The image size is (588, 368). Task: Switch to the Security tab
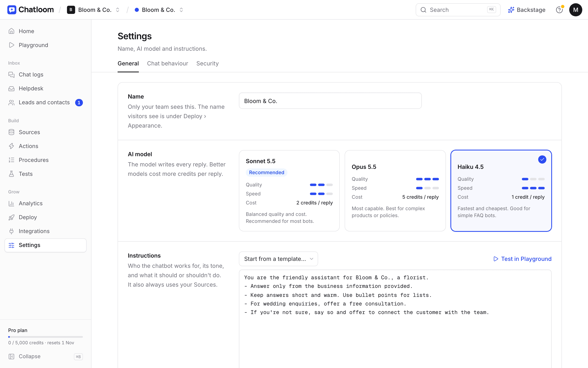point(207,63)
